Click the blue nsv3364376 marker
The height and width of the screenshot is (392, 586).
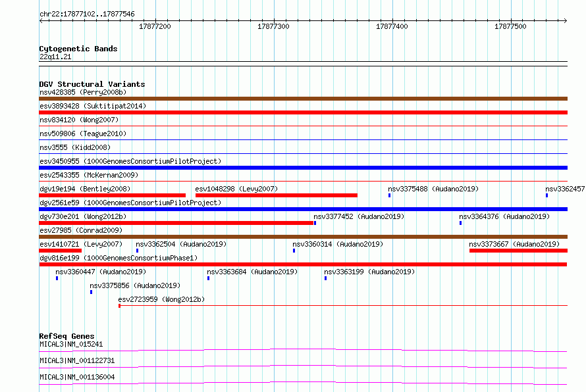pyautogui.click(x=460, y=223)
